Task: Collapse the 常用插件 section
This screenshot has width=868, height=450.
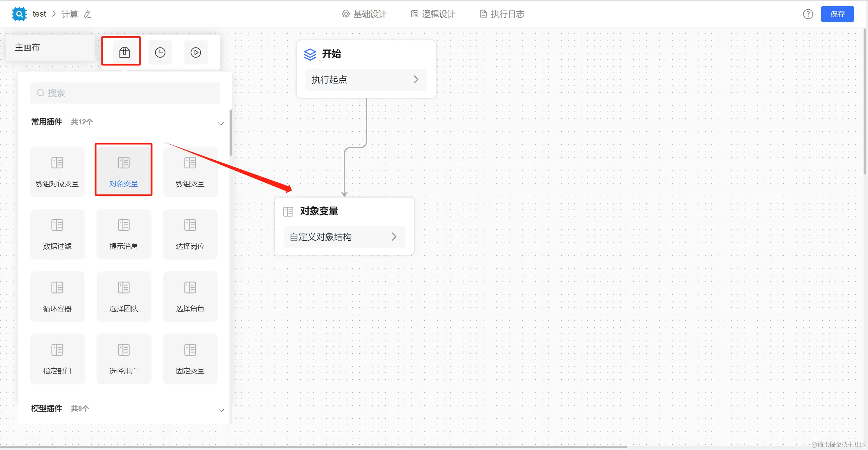Action: point(221,123)
